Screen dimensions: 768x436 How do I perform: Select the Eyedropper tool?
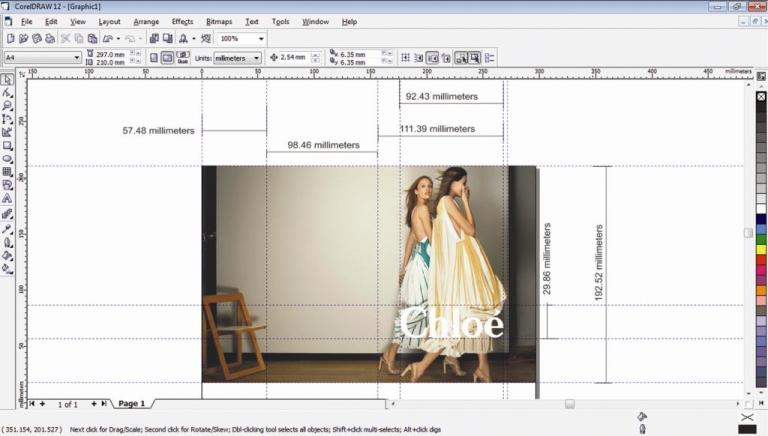tap(7, 227)
